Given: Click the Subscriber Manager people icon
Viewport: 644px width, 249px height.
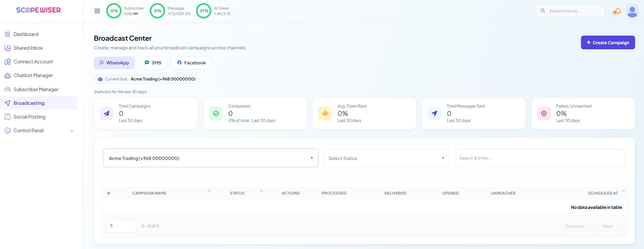Looking at the screenshot, I should coord(8,89).
